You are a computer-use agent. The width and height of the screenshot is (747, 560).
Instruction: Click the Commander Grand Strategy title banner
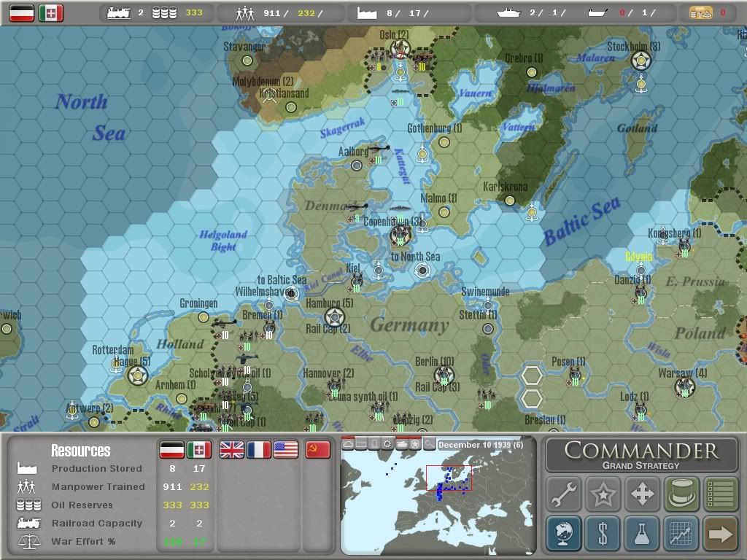click(x=641, y=455)
